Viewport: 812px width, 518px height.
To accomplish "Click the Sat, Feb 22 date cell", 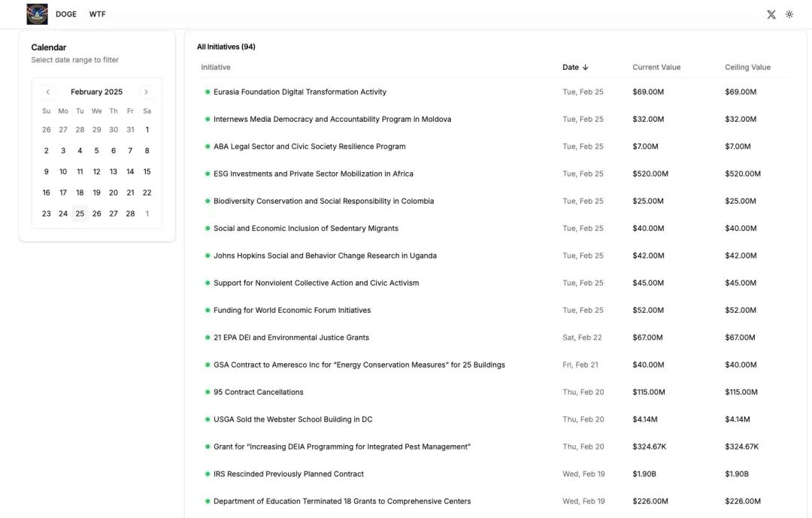I will pos(582,338).
